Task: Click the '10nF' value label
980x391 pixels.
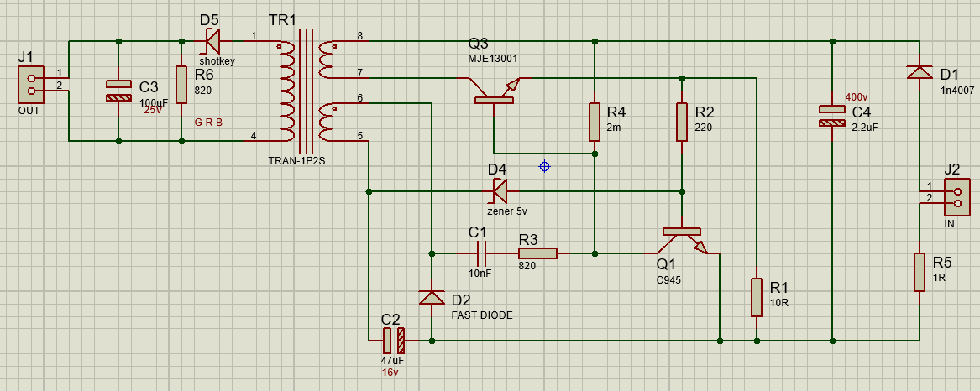Action: click(x=480, y=273)
